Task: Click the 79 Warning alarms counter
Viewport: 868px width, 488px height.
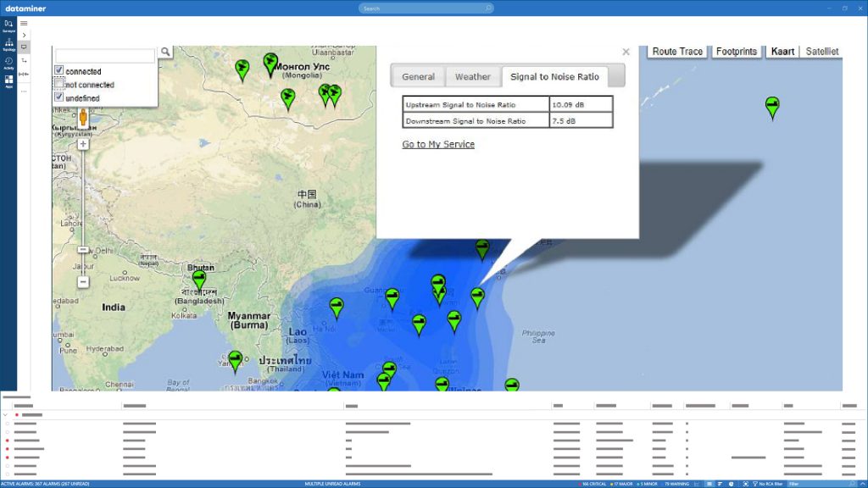Action: (676, 484)
